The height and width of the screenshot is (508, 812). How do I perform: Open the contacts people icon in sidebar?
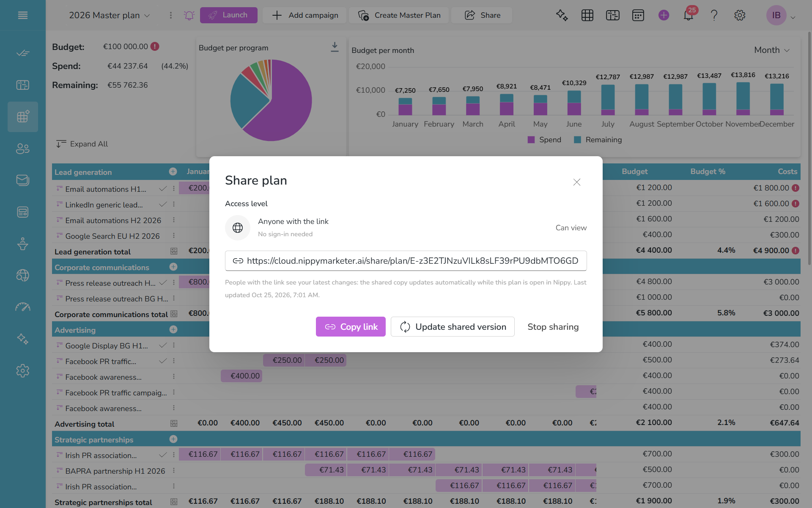23,149
